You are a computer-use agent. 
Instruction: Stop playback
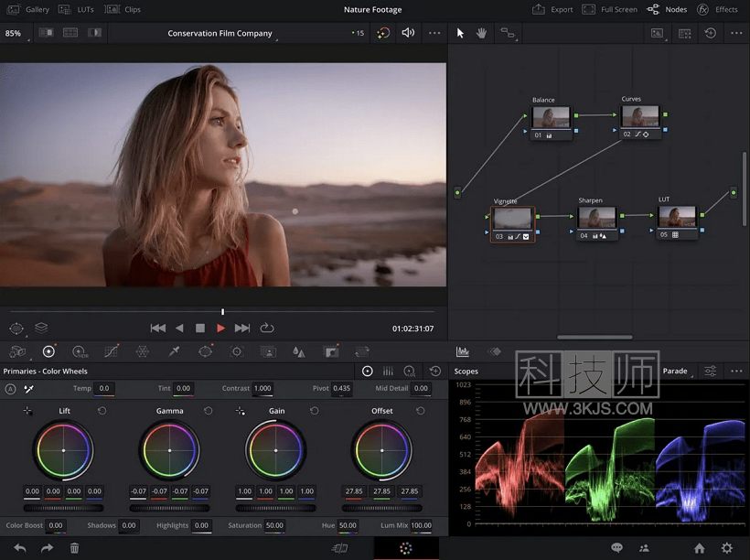tap(200, 328)
